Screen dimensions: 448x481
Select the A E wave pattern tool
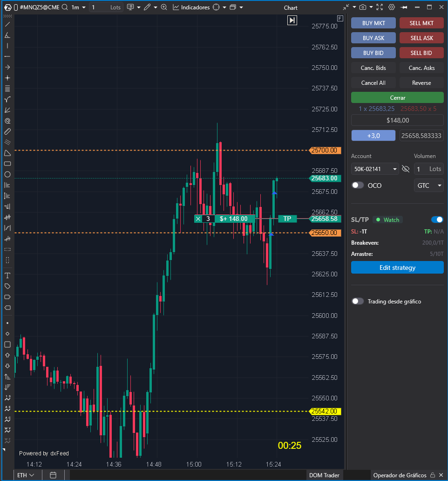[x=7, y=409]
